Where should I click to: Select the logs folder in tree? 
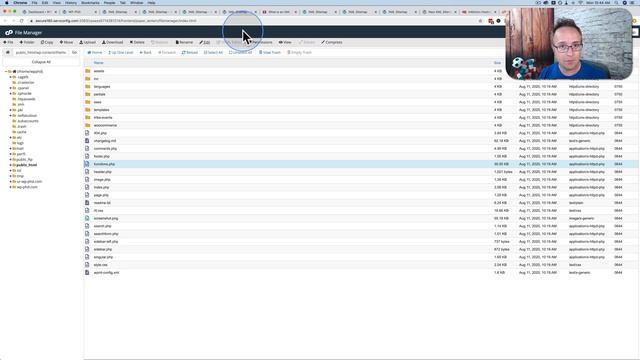click(x=20, y=143)
